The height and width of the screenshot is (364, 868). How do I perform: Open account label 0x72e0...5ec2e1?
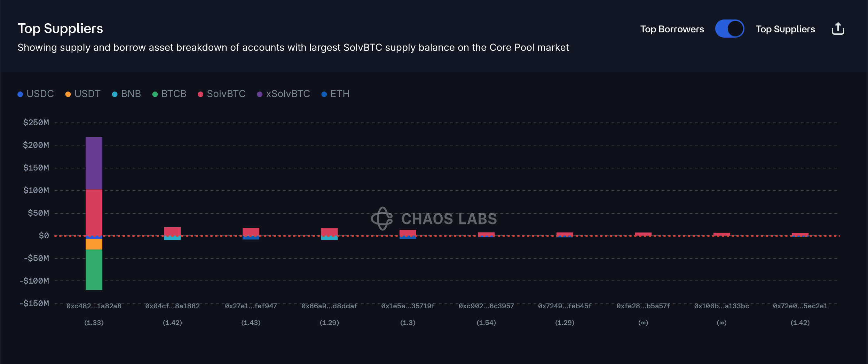(x=800, y=306)
